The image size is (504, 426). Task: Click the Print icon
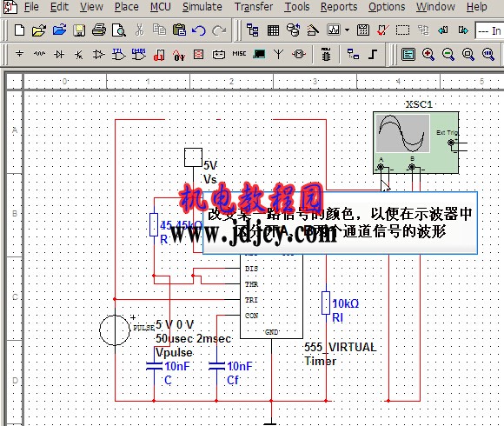[99, 30]
